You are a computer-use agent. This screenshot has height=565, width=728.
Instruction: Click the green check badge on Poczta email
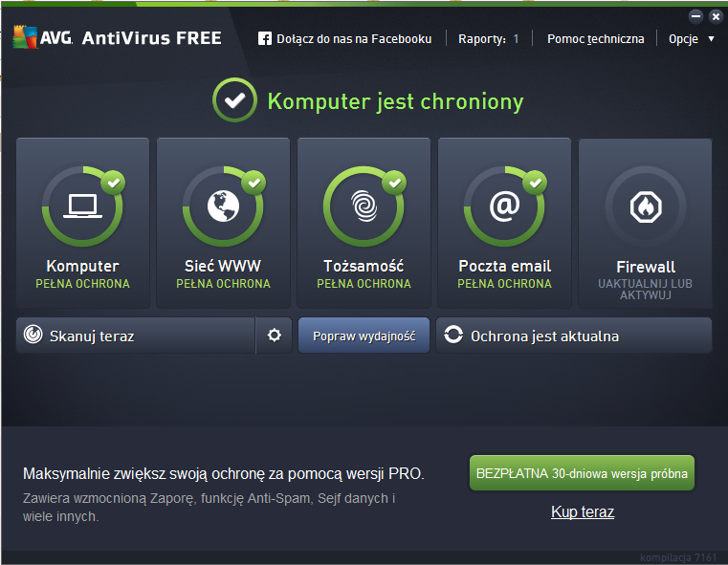(x=536, y=183)
